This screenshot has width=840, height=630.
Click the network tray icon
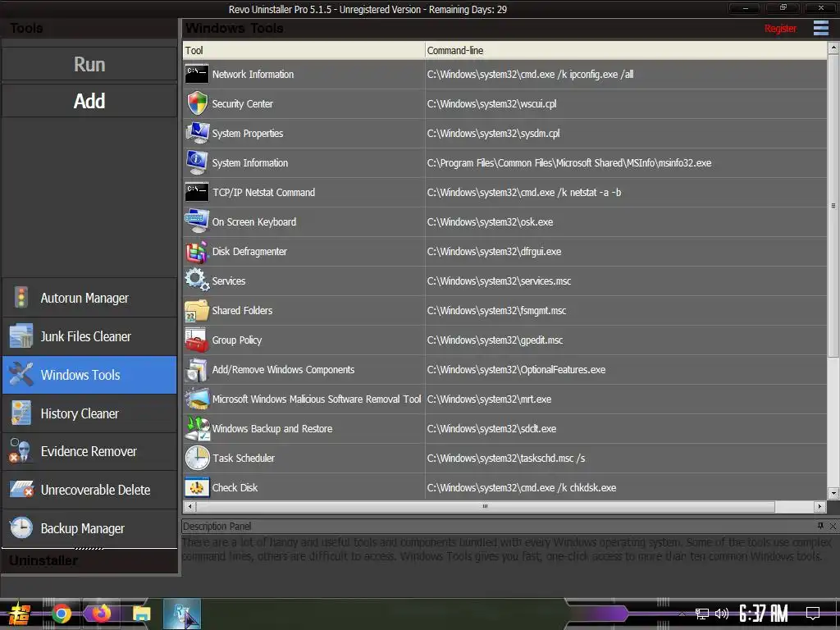tap(702, 614)
